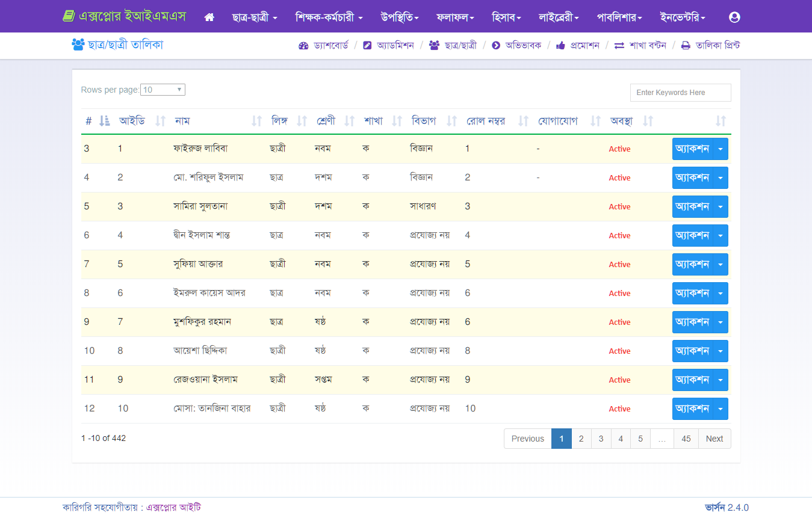Click the branch distribution exchange icon
The width and height of the screenshot is (812, 518).
point(619,46)
